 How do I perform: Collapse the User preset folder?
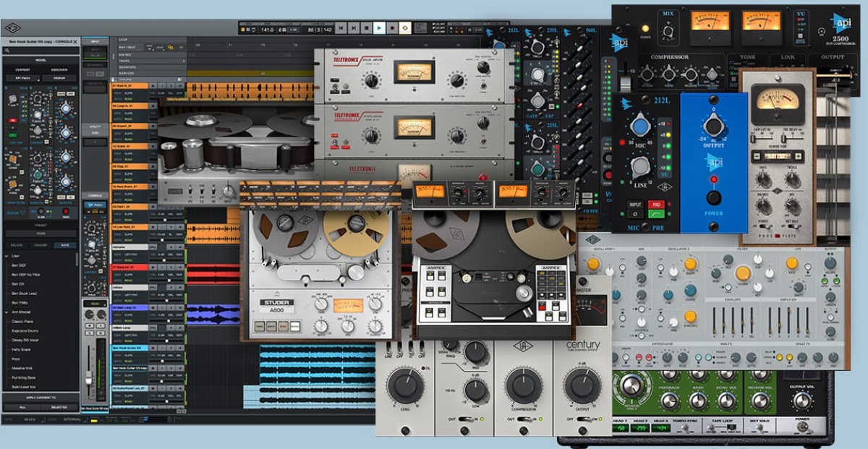coord(7,255)
